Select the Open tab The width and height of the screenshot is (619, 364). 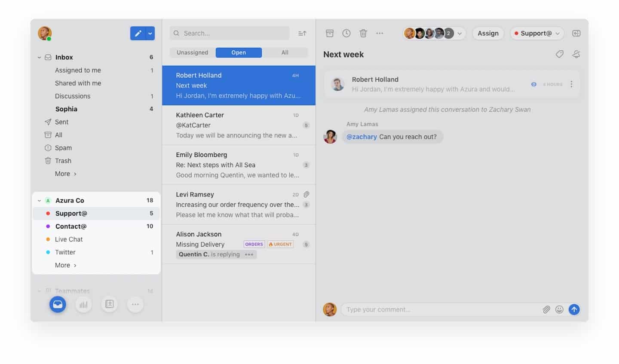(x=239, y=52)
